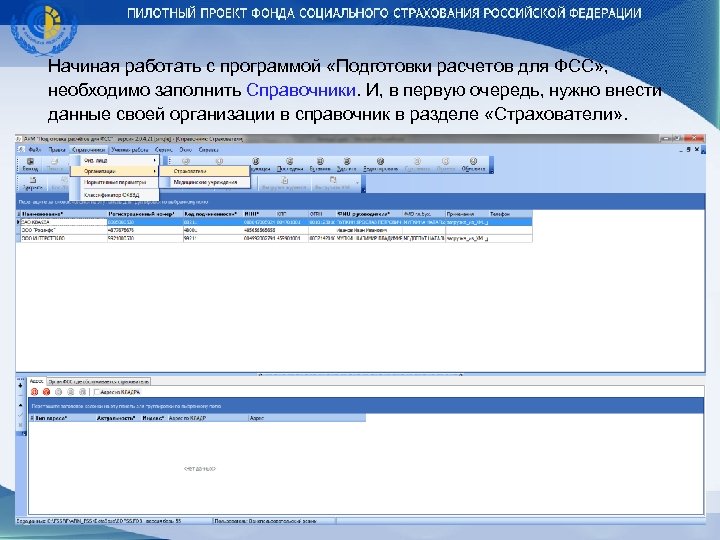Choose Медицинские учреждения submenu entry
Viewport: 720px width, 540px height.
pos(205,182)
